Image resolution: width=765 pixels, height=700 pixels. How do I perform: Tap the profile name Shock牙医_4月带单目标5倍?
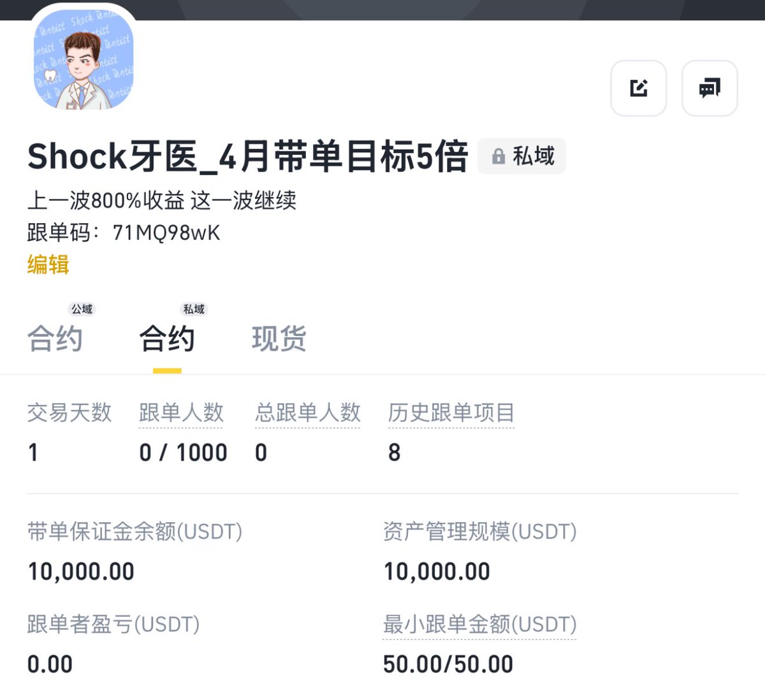(x=247, y=156)
